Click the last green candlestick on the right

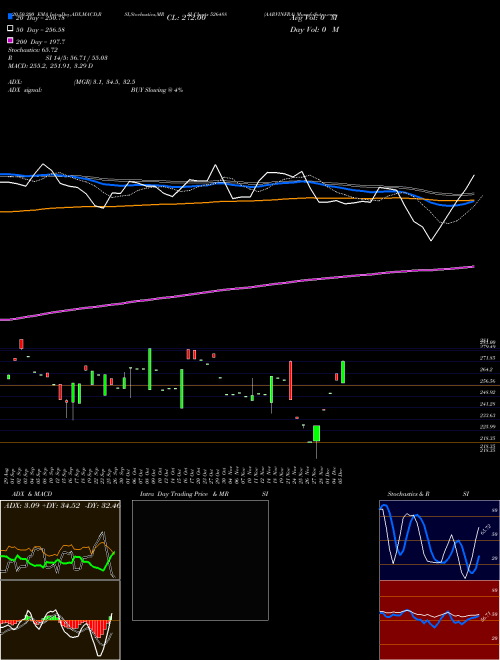pyautogui.click(x=343, y=372)
